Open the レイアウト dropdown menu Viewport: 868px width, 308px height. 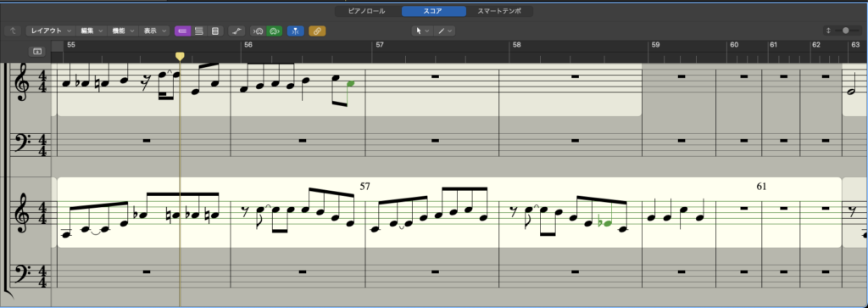point(50,31)
